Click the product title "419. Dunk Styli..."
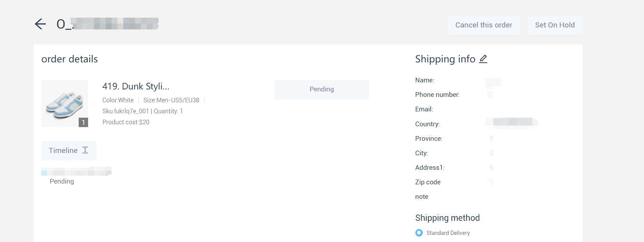The height and width of the screenshot is (242, 644). coord(136,86)
